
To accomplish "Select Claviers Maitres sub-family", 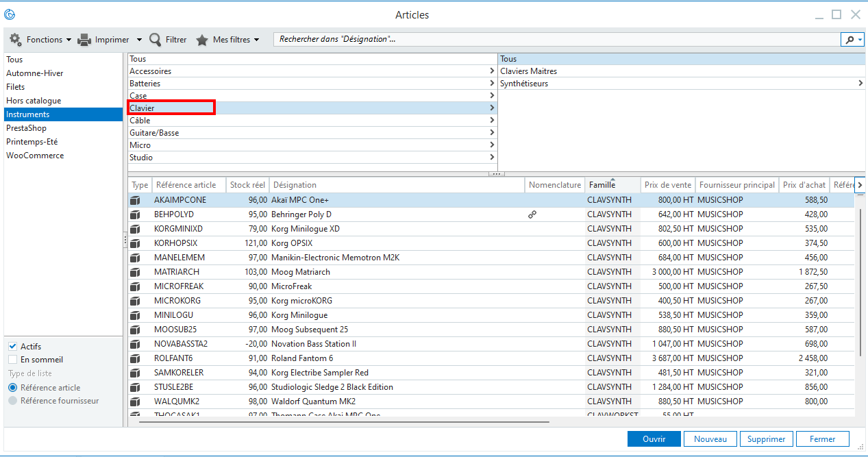I will [x=682, y=71].
